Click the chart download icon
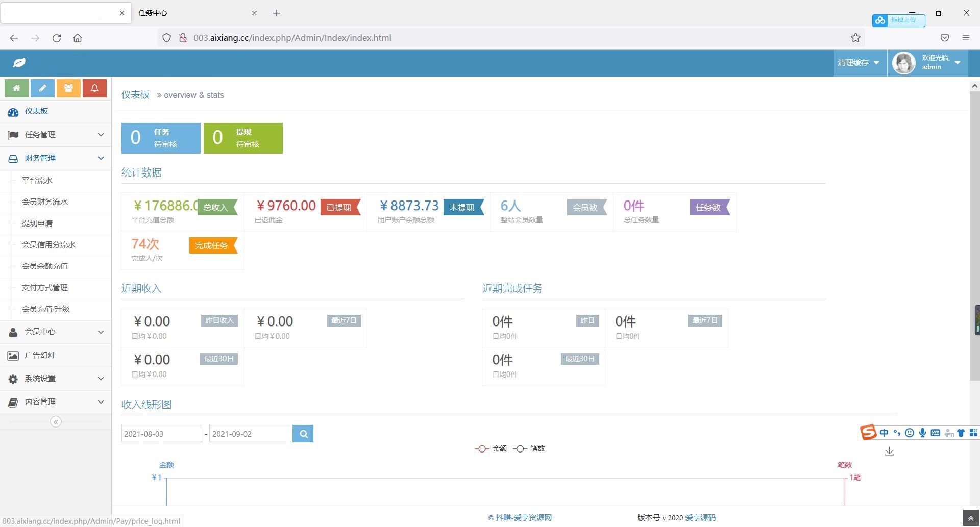 pos(889,452)
